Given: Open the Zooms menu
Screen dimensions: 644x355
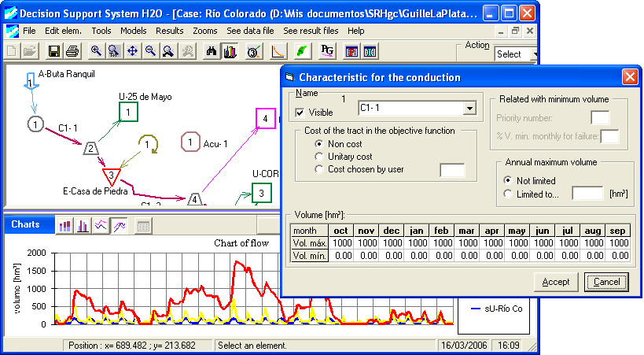Looking at the screenshot, I should [x=205, y=31].
